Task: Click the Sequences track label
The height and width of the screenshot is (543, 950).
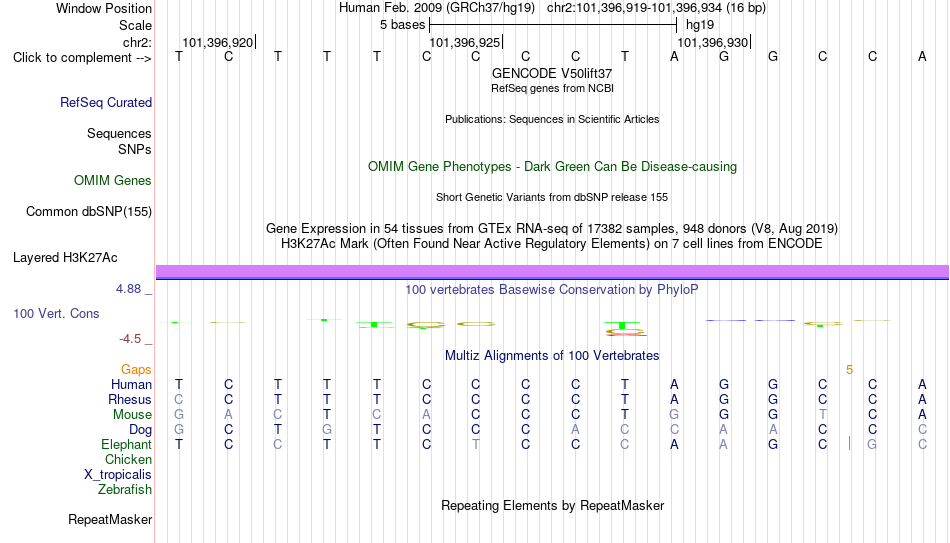Action: click(119, 133)
